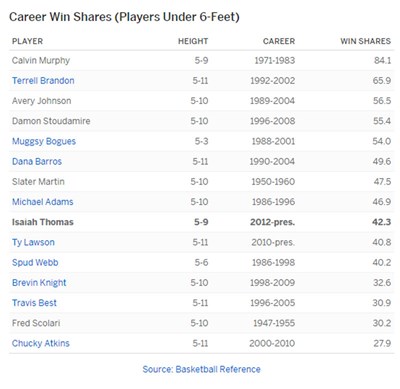400x389 pixels.
Task: Open the Chucky Atkins player link
Action: (41, 343)
